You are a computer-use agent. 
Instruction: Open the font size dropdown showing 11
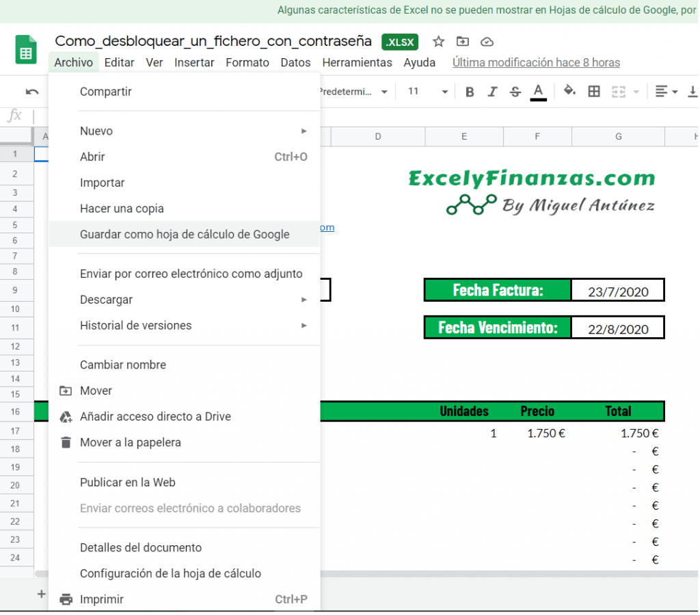point(427,92)
